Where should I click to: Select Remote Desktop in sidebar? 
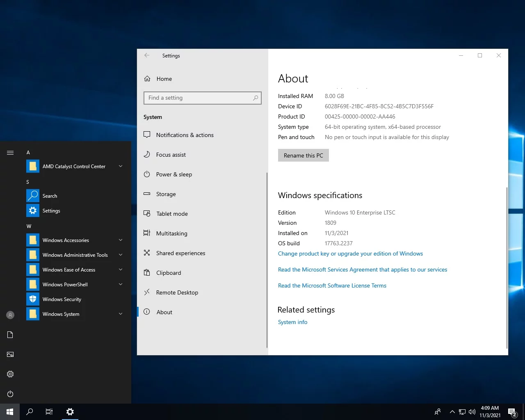pyautogui.click(x=177, y=292)
